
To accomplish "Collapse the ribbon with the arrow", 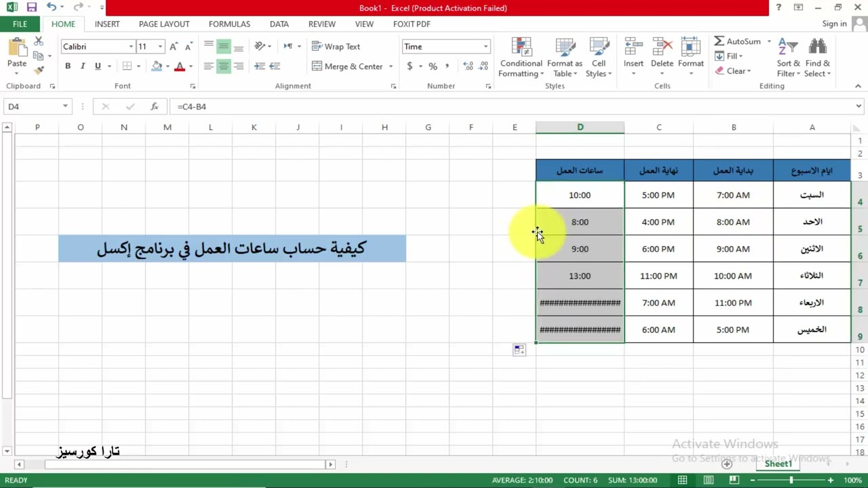I will tap(858, 86).
